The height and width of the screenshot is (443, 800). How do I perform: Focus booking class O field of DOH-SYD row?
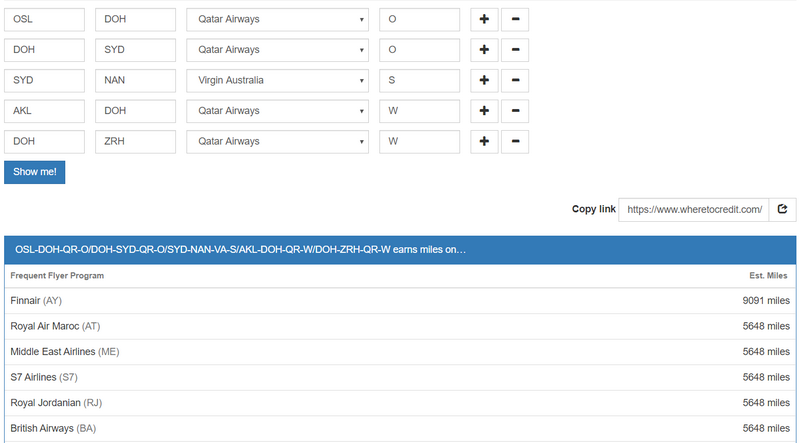(x=419, y=50)
